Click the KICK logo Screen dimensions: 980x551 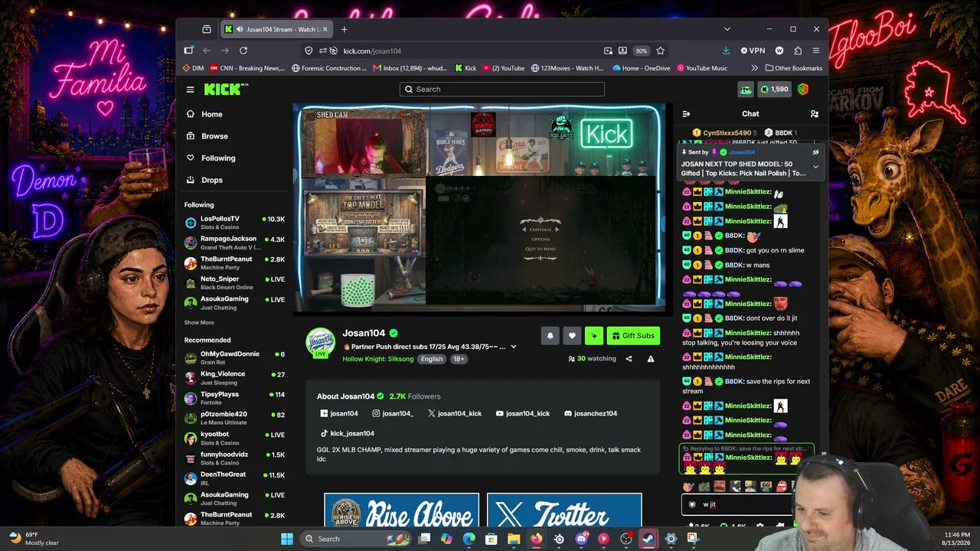(226, 90)
